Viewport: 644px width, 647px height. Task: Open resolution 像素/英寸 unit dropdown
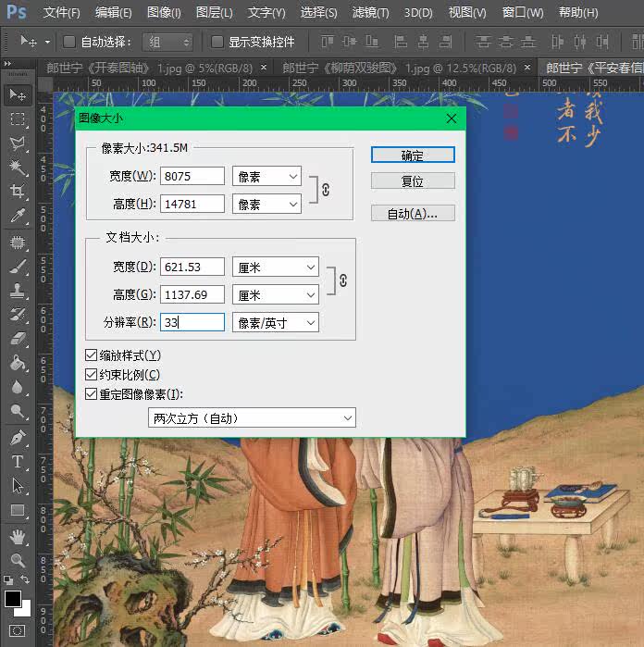click(x=276, y=322)
